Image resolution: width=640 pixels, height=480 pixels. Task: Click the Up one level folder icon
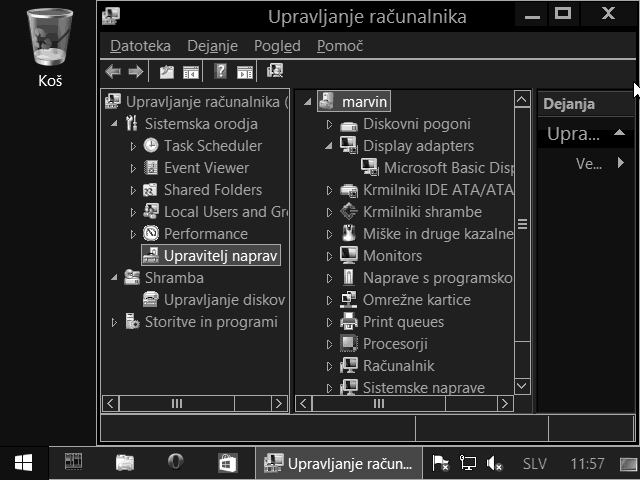coord(167,72)
